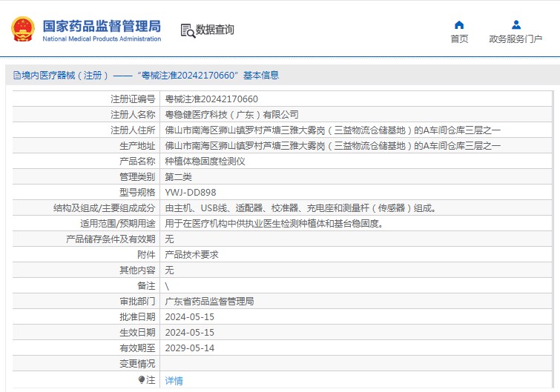Click 产品储存条件及有效期 label

coord(111,239)
